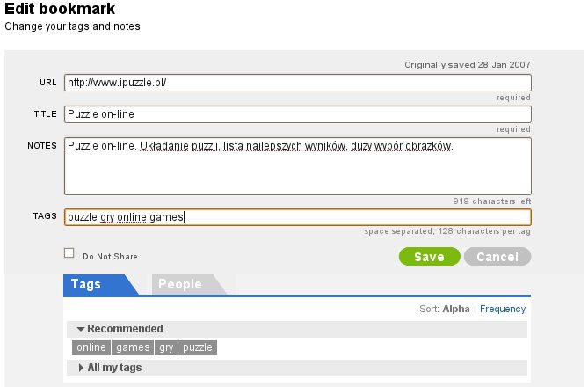The width and height of the screenshot is (588, 387).
Task: Click the Title input field
Action: tap(298, 114)
